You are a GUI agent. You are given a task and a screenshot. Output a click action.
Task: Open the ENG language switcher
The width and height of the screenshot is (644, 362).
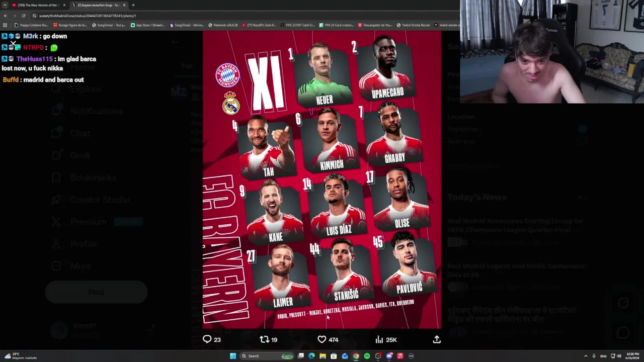click(x=603, y=356)
